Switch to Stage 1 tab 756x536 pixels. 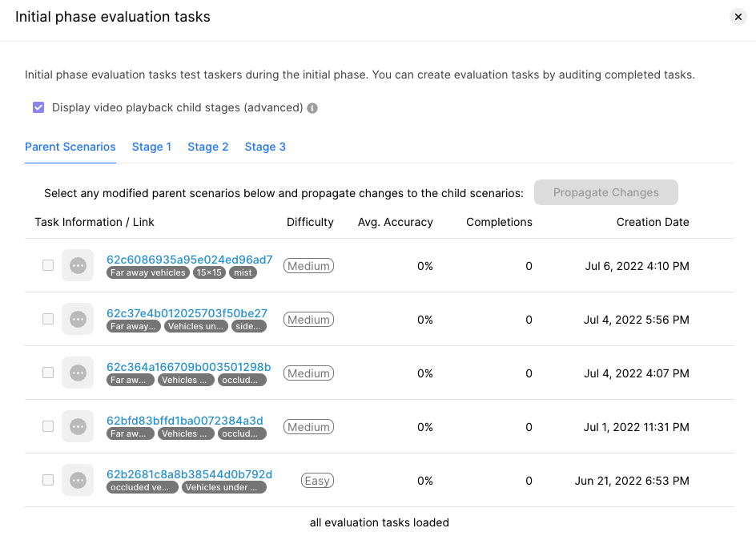[x=151, y=147]
